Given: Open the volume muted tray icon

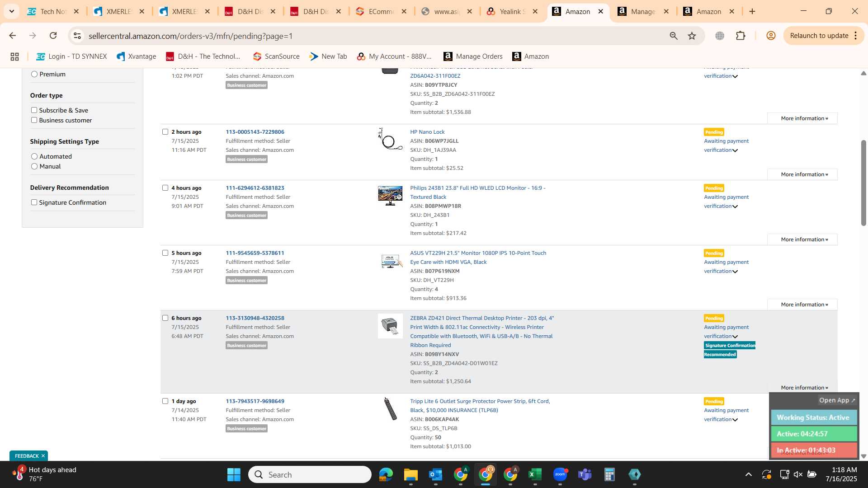Looking at the screenshot, I should click(x=798, y=474).
